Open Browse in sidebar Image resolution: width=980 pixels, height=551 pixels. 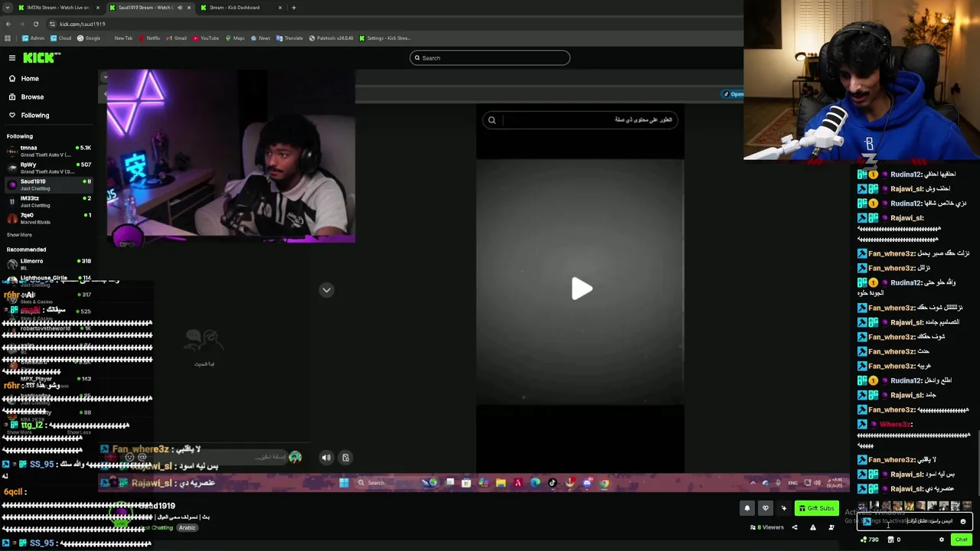(x=32, y=97)
